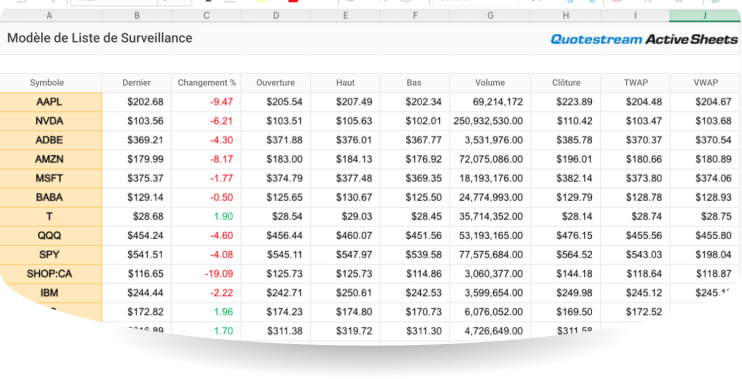
Task: Click the 'VWAP' header cell
Action: tap(706, 83)
